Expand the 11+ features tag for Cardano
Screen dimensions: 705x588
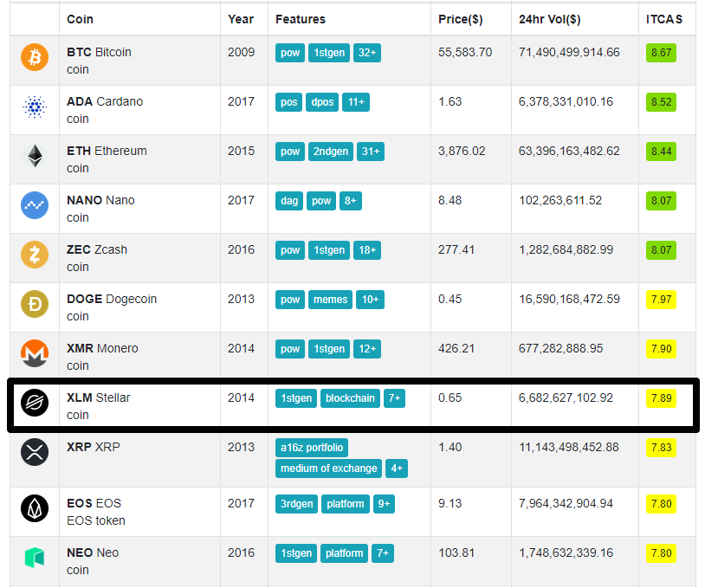pos(356,102)
